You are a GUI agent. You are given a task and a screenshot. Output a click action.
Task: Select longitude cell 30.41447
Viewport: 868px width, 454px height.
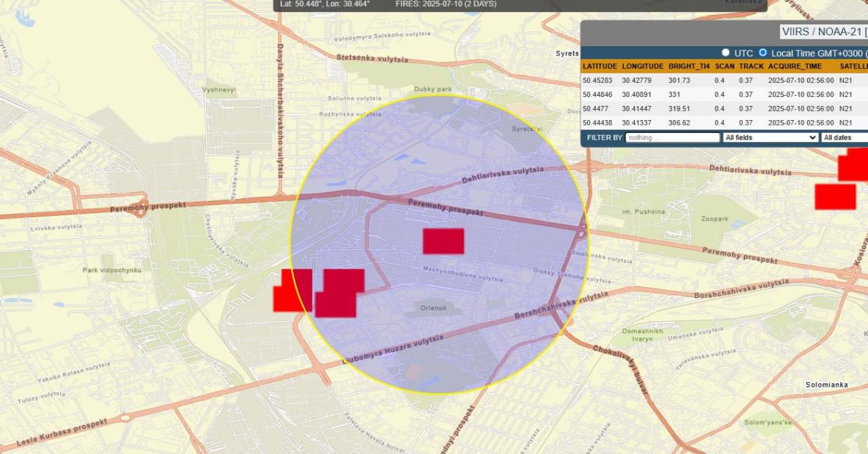[636, 109]
